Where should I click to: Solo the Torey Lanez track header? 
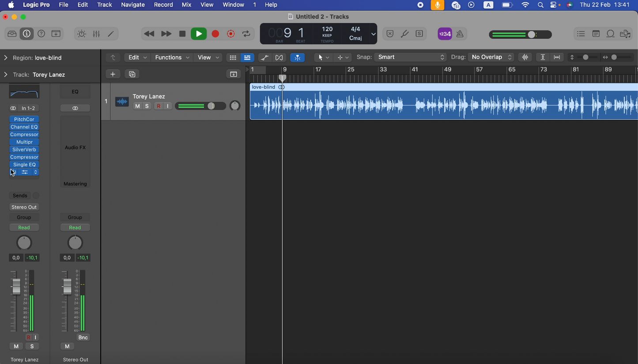[x=147, y=106]
